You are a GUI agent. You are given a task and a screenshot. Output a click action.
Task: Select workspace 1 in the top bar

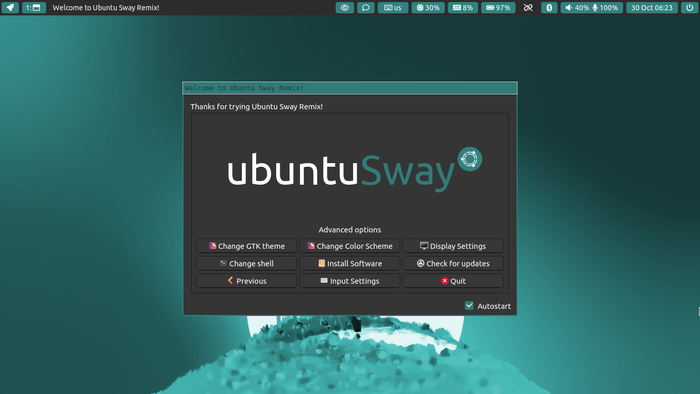[x=33, y=8]
